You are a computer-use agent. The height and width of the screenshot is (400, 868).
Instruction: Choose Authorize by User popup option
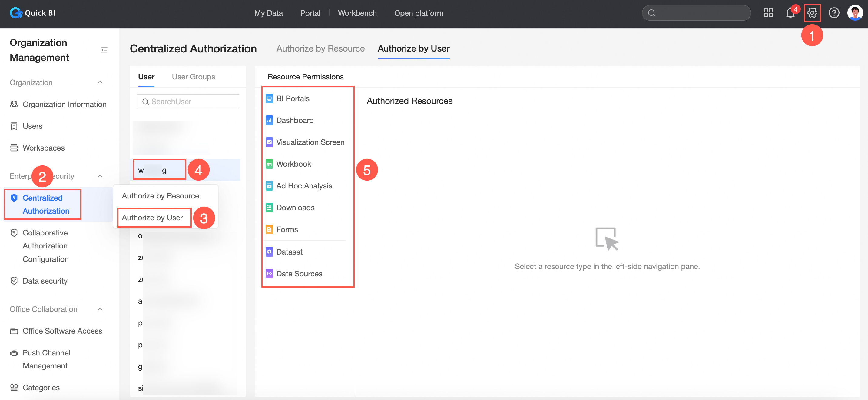coord(152,218)
